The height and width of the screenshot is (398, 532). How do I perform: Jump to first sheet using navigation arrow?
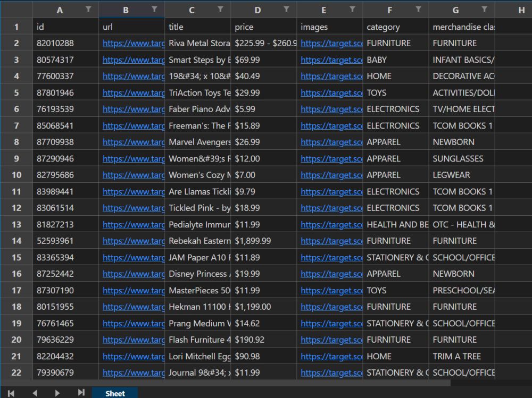[11, 393]
